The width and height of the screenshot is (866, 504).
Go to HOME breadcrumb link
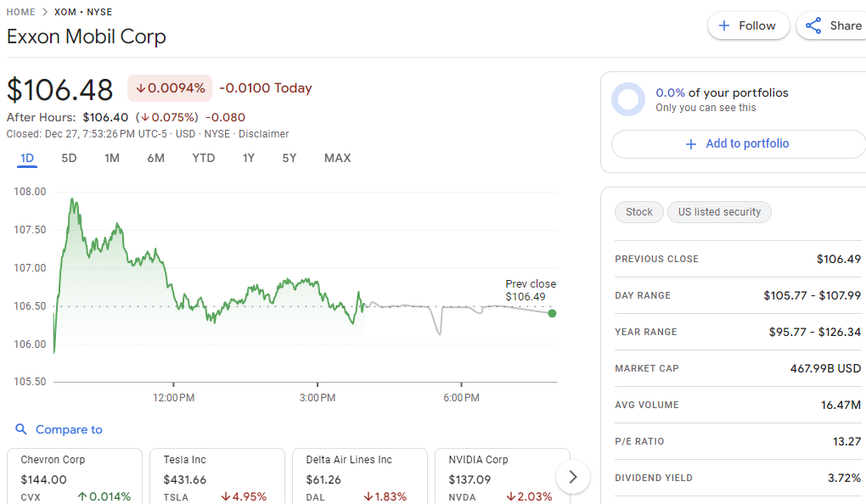[21, 12]
